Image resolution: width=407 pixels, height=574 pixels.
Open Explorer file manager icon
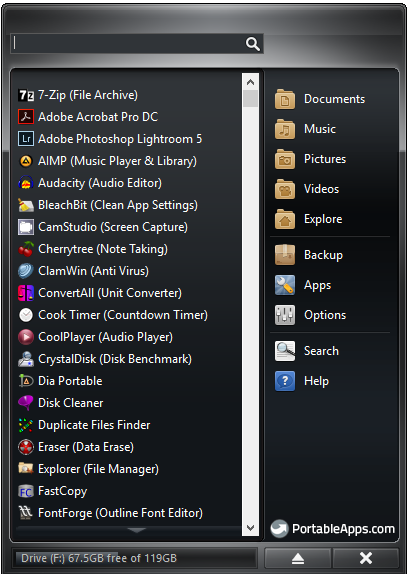tap(26, 468)
